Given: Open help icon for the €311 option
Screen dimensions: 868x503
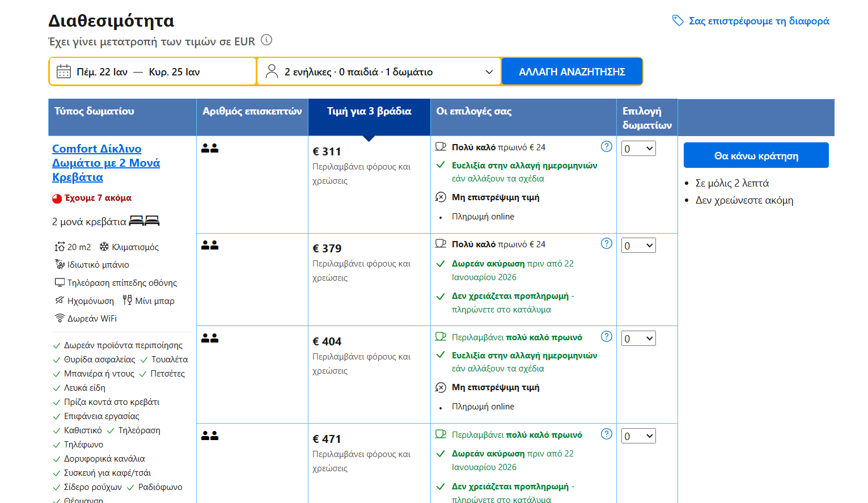Looking at the screenshot, I should tap(606, 147).
